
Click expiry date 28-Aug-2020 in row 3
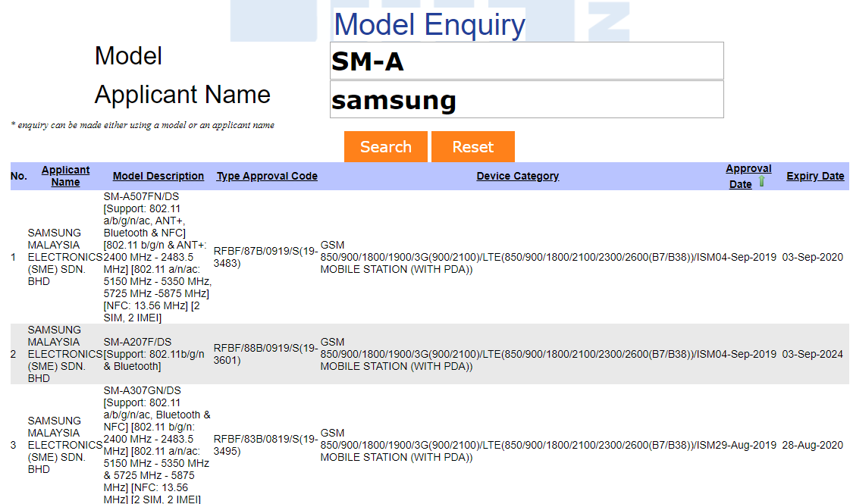point(812,445)
